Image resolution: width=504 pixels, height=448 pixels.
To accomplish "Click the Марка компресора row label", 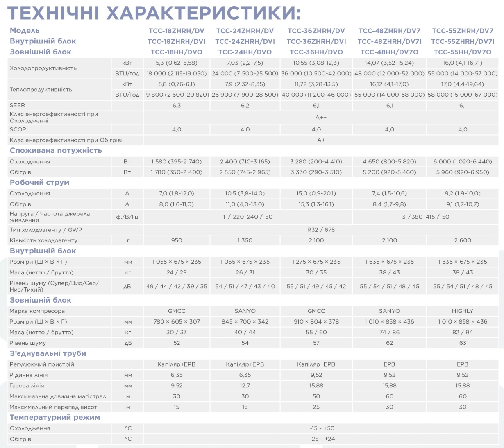I will [37, 311].
